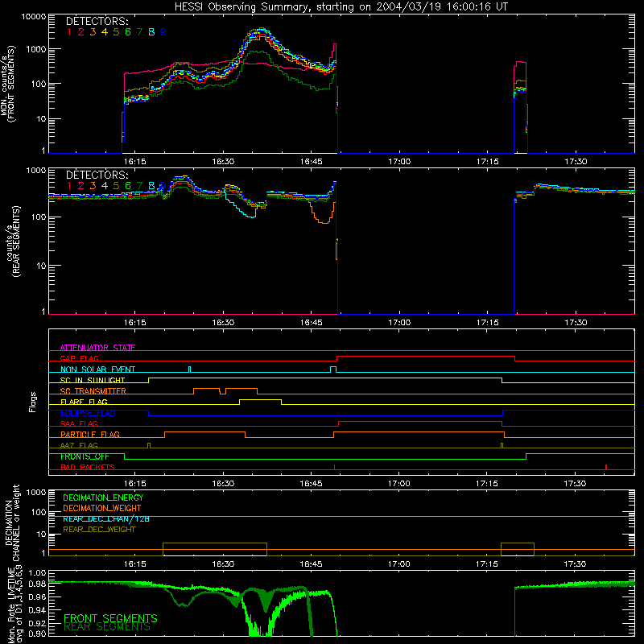The height and width of the screenshot is (644, 644).
Task: Click the 17:30 tick under the flags plot
Action: pos(575,484)
